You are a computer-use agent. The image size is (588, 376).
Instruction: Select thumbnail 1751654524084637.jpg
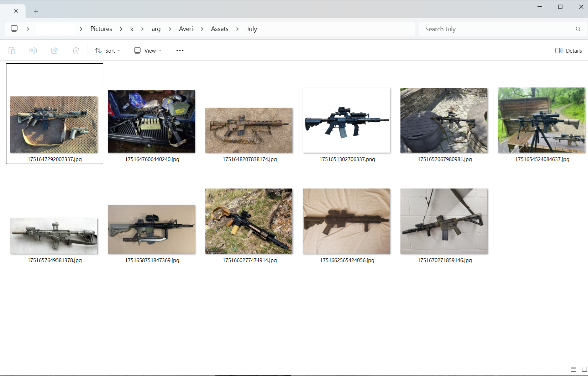(541, 120)
